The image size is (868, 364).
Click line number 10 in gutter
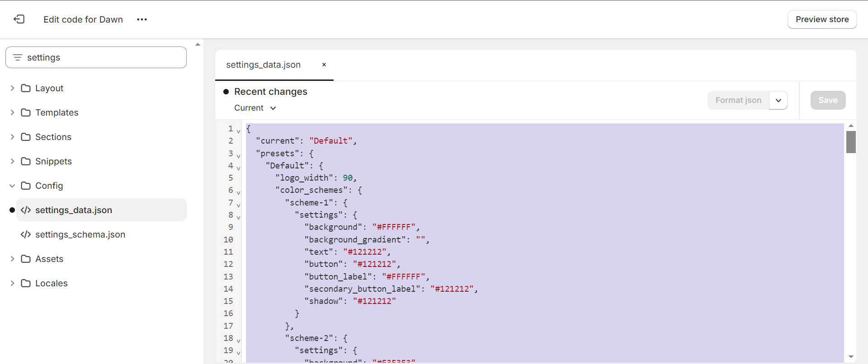click(228, 240)
